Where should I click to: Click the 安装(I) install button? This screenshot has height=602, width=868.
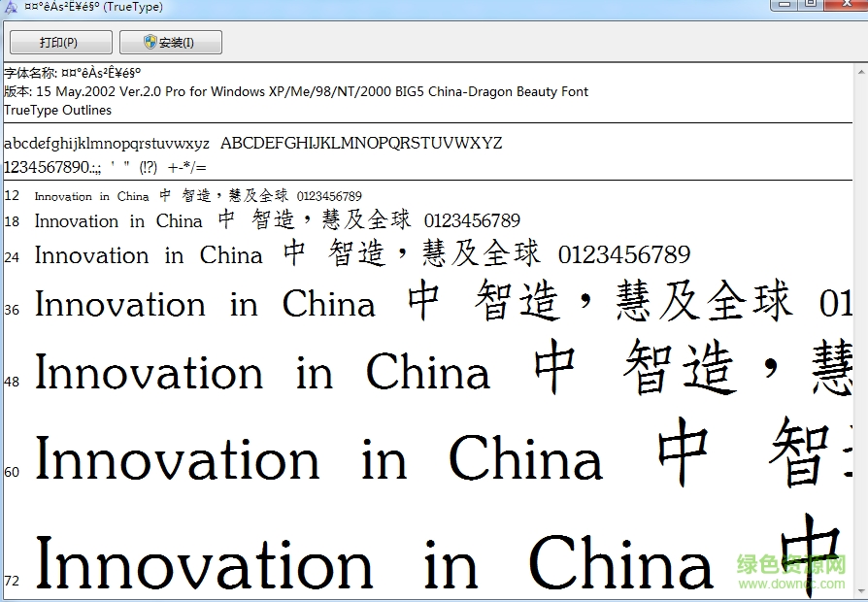coord(171,43)
